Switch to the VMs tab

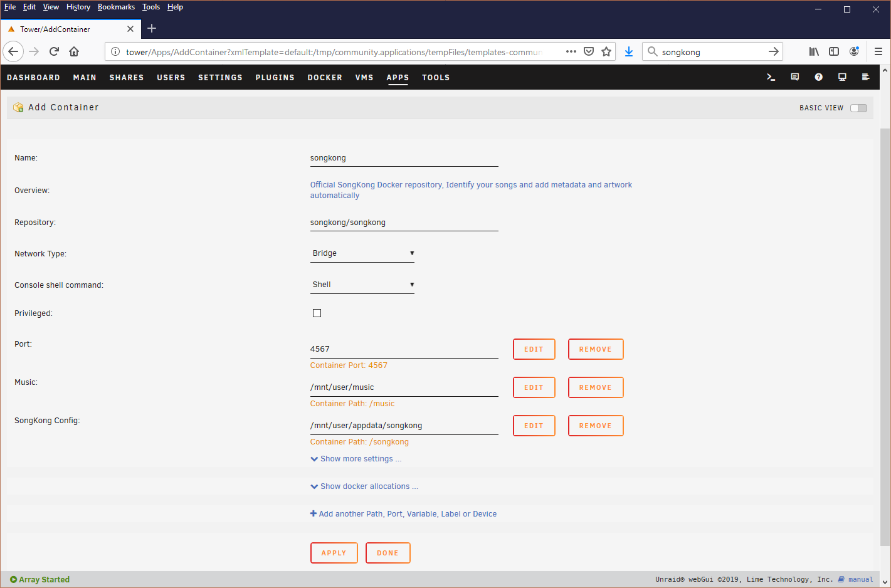pos(364,78)
